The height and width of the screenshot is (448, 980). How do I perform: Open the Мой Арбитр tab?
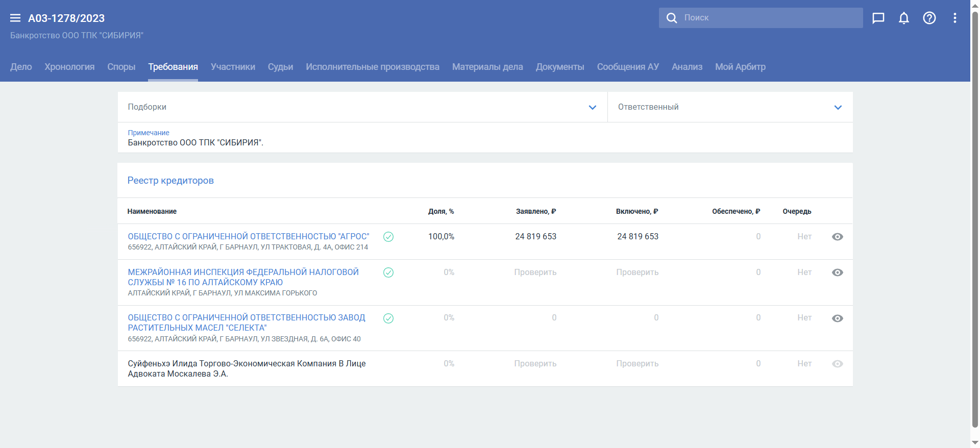click(x=740, y=67)
